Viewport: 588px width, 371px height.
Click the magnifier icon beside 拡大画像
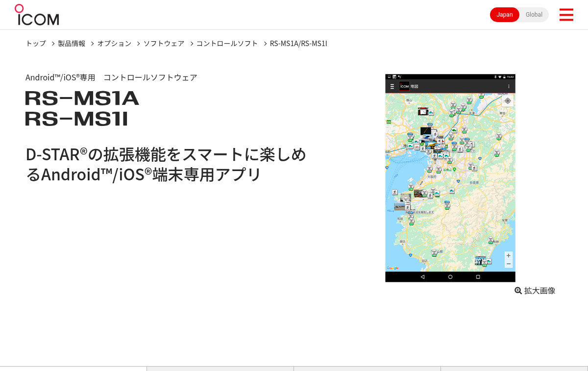tap(518, 291)
